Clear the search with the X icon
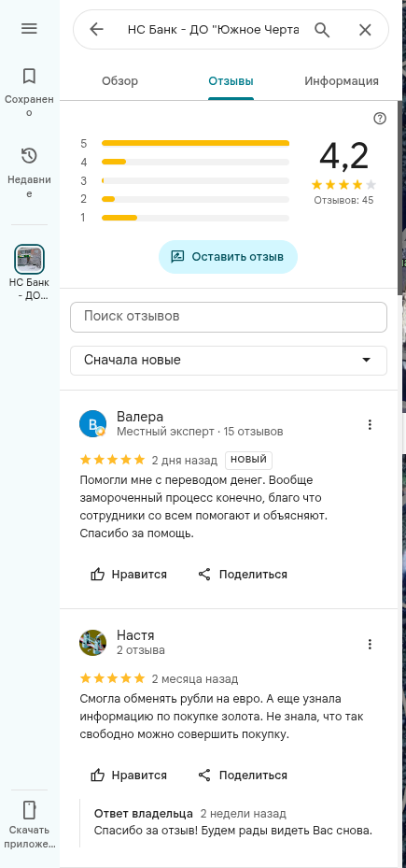Image resolution: width=406 pixels, height=868 pixels. pos(365,29)
